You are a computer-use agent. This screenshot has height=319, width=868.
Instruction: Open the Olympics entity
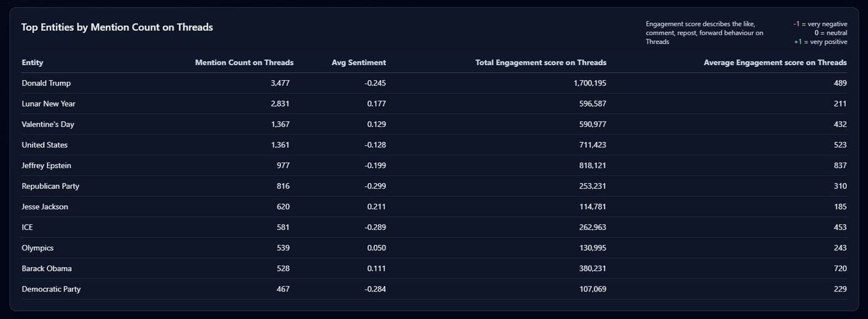point(38,248)
